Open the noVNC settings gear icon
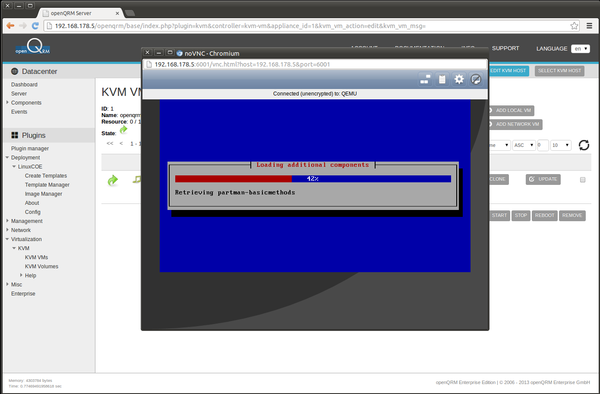This screenshot has width=600, height=394. [x=459, y=80]
